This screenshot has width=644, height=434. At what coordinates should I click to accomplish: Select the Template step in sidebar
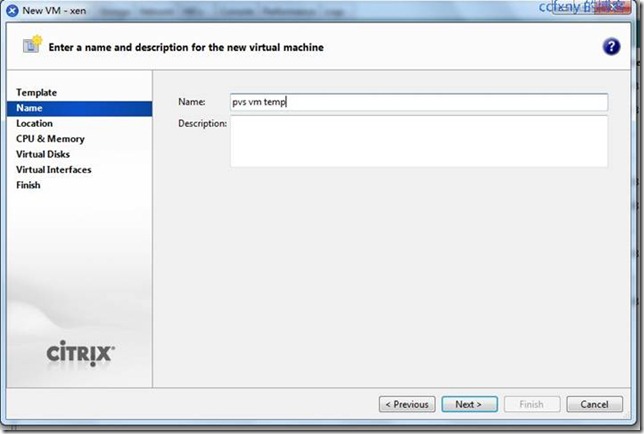[37, 92]
